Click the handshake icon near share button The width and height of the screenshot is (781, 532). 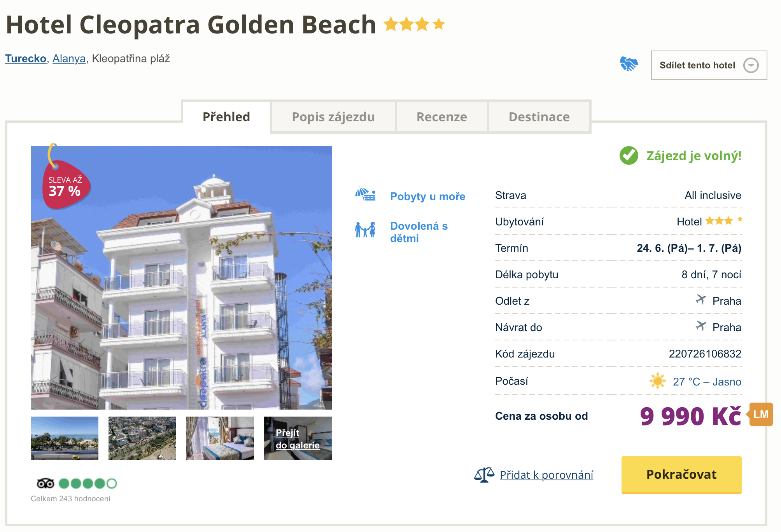629,64
